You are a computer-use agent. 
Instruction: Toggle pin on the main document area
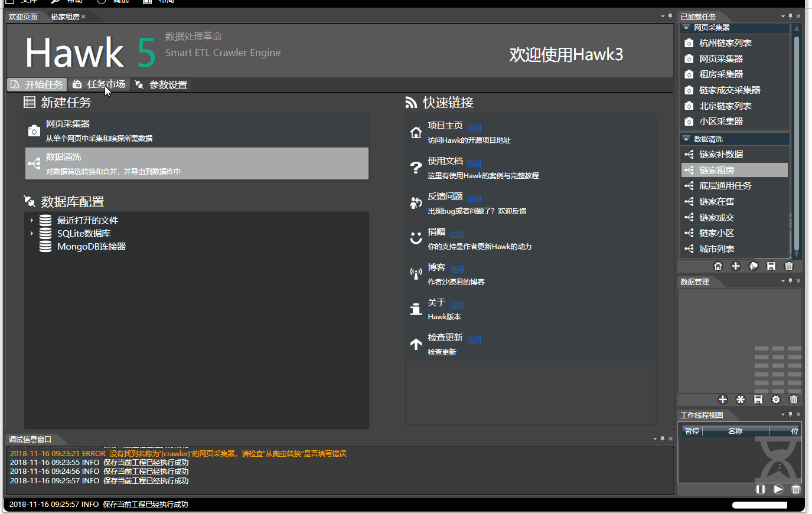670,17
